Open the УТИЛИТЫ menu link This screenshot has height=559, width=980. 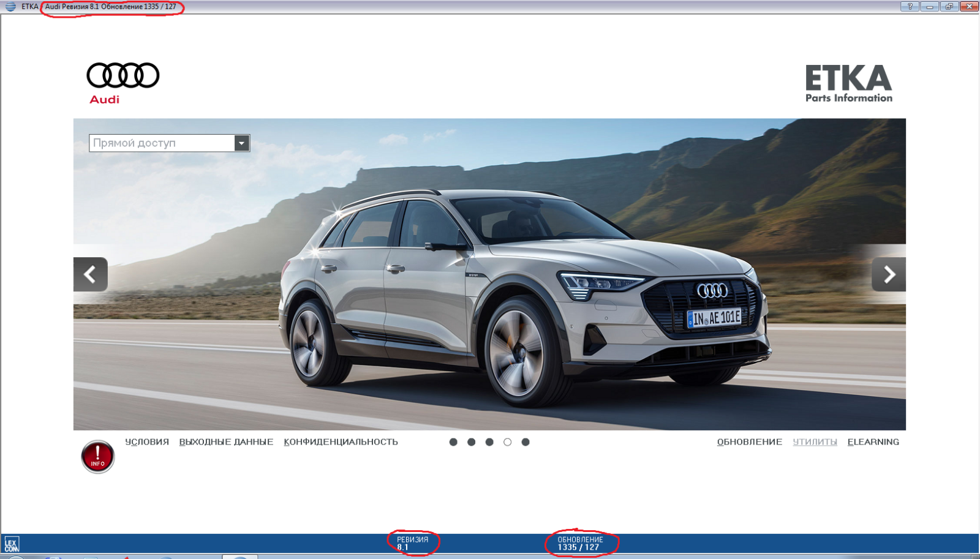click(x=815, y=442)
